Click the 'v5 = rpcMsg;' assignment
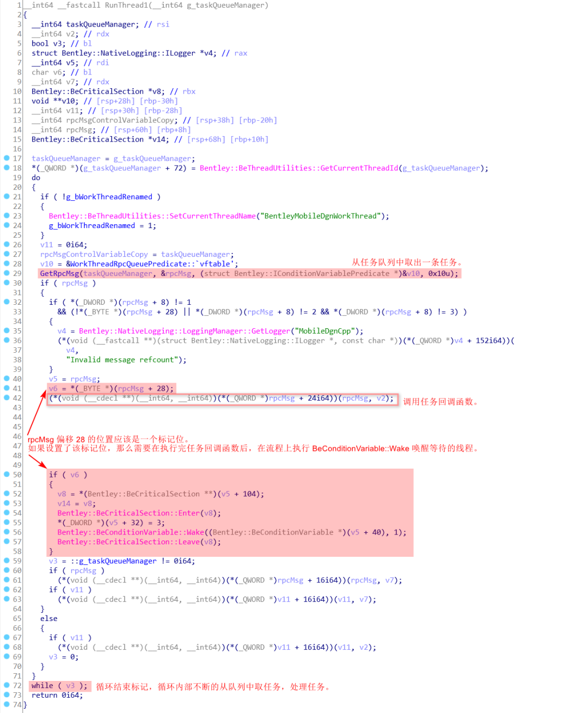This screenshot has width=588, height=713. tap(75, 379)
